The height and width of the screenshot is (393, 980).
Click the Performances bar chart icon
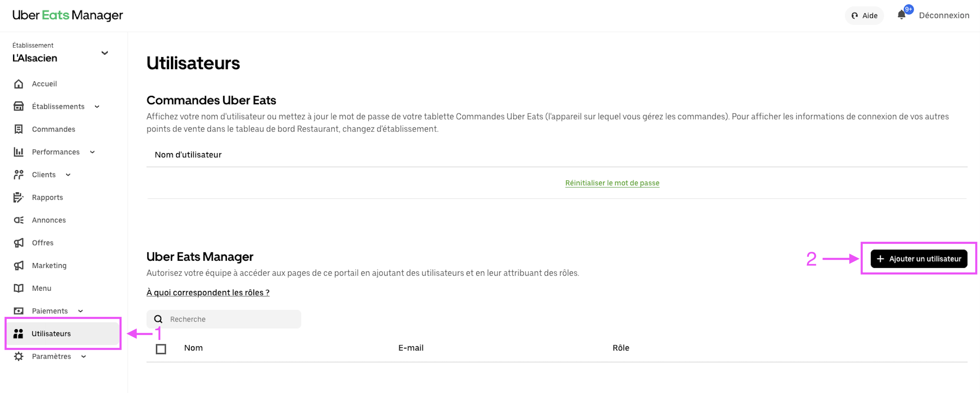point(19,152)
